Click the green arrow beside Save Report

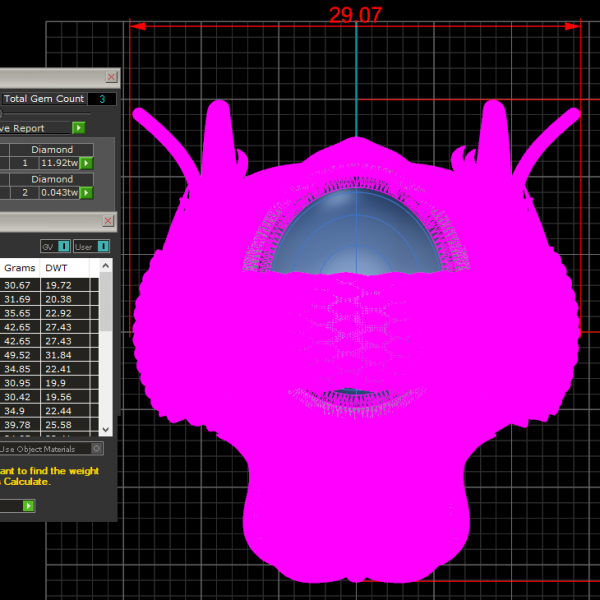tap(78, 128)
